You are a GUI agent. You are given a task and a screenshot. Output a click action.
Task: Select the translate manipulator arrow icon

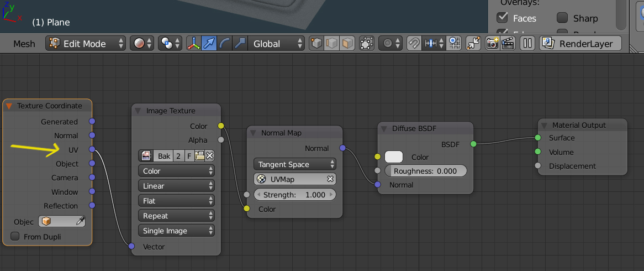point(209,44)
